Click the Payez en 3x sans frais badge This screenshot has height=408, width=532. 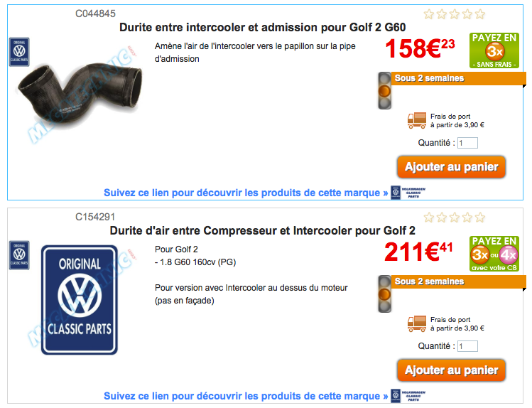pos(494,50)
